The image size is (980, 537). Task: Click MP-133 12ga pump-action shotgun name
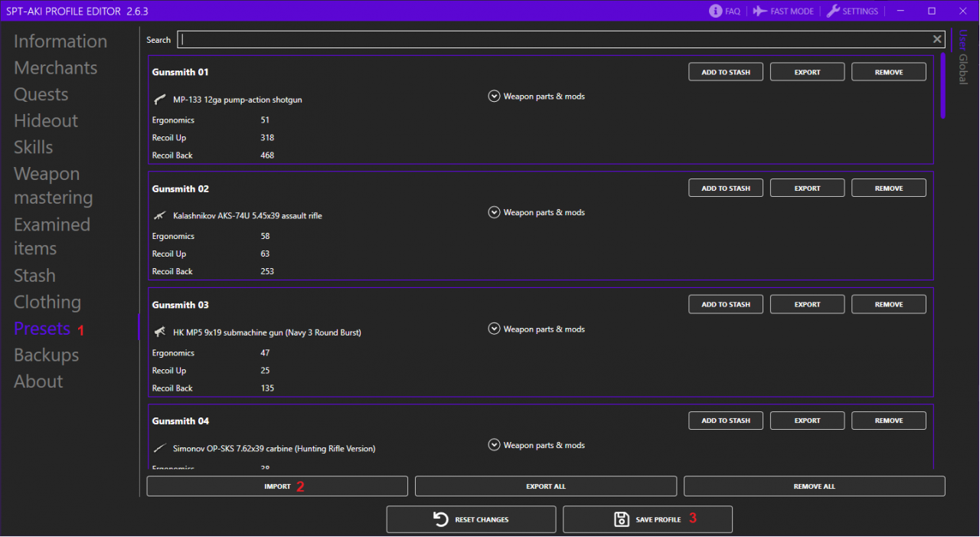(x=237, y=100)
